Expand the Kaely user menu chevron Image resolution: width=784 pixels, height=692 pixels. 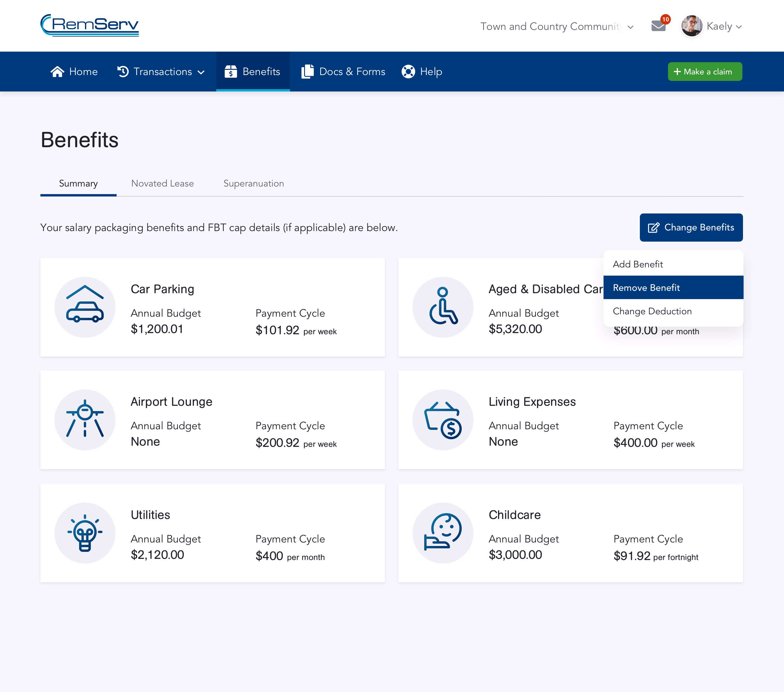pyautogui.click(x=739, y=27)
